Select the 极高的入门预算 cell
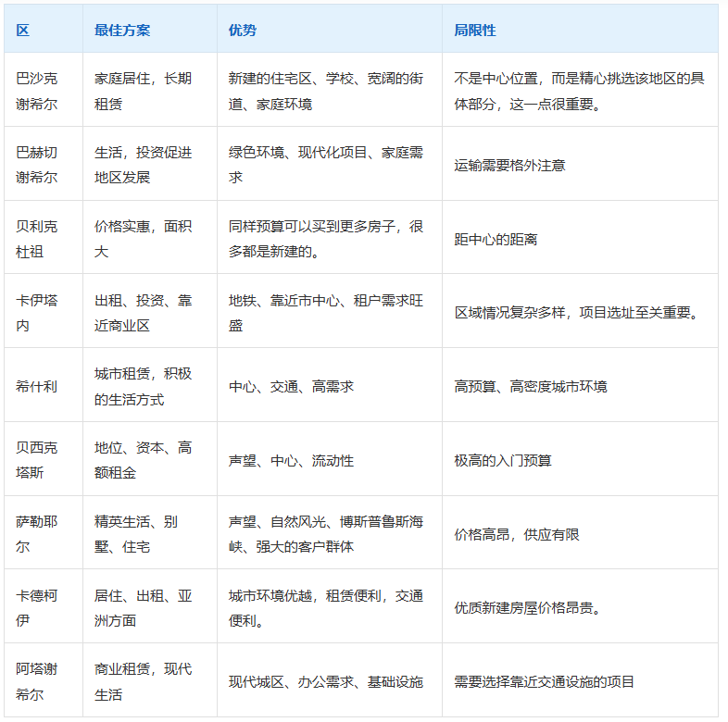This screenshot has height=722, width=728. click(x=580, y=459)
